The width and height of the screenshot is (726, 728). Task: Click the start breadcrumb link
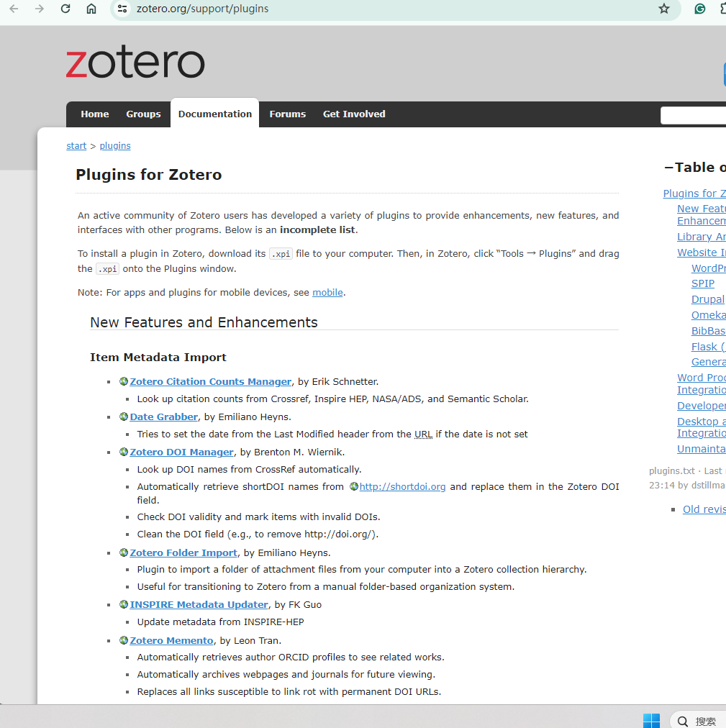(x=76, y=146)
